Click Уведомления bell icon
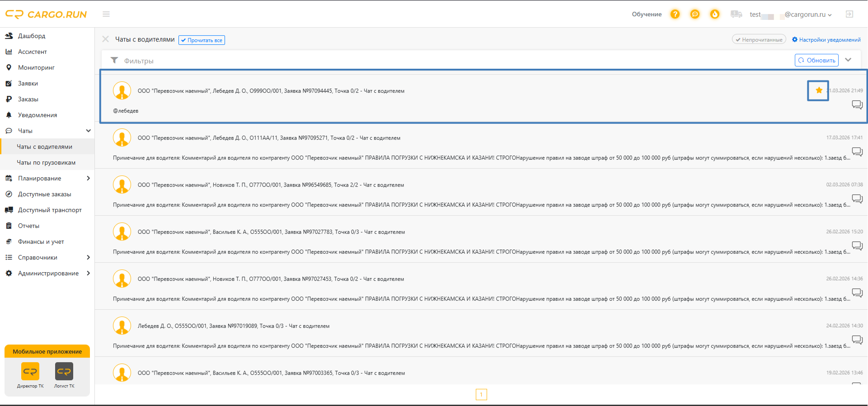This screenshot has height=406, width=868. tap(9, 115)
